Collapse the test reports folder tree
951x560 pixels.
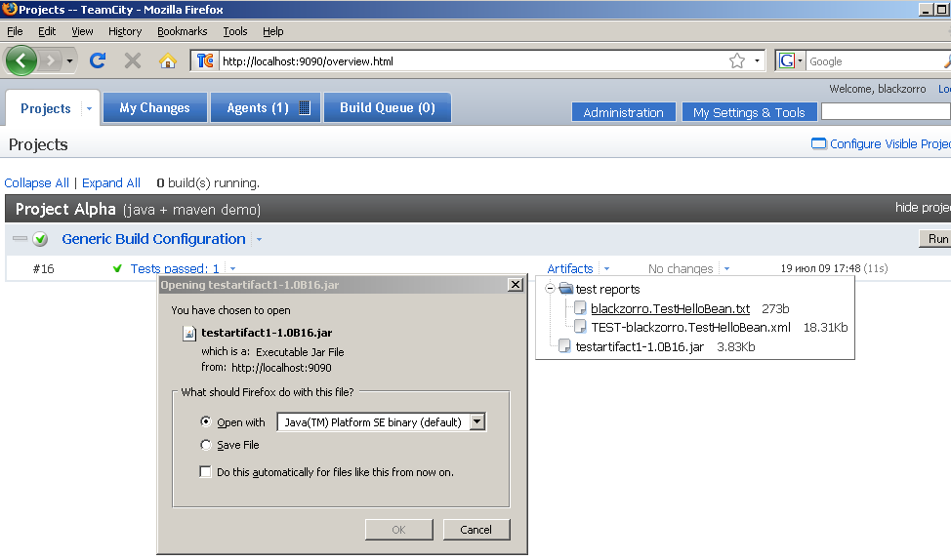point(550,289)
